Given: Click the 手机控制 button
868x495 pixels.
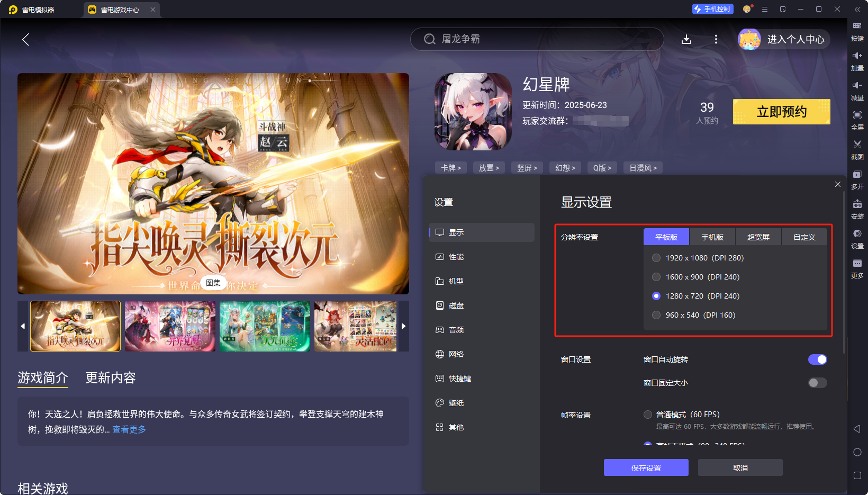Looking at the screenshot, I should coord(713,9).
